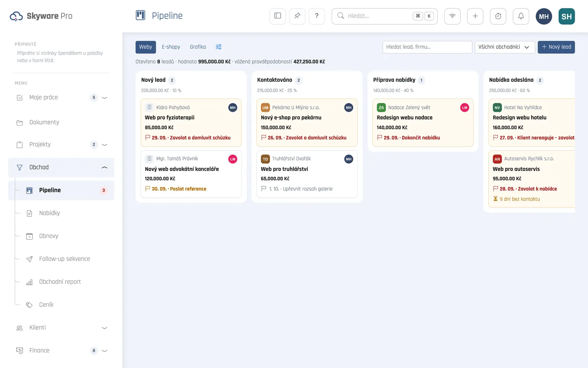Click the plus quick-add icon in the header
The height and width of the screenshot is (368, 588).
(x=475, y=16)
